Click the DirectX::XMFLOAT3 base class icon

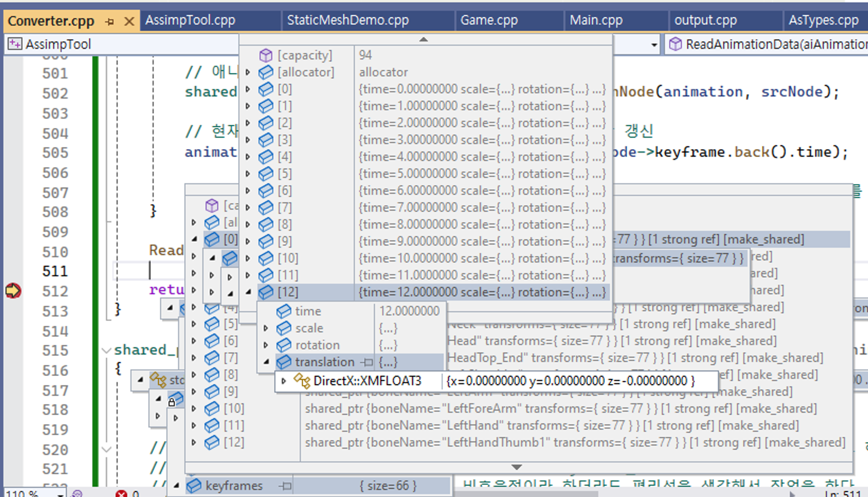pos(302,381)
